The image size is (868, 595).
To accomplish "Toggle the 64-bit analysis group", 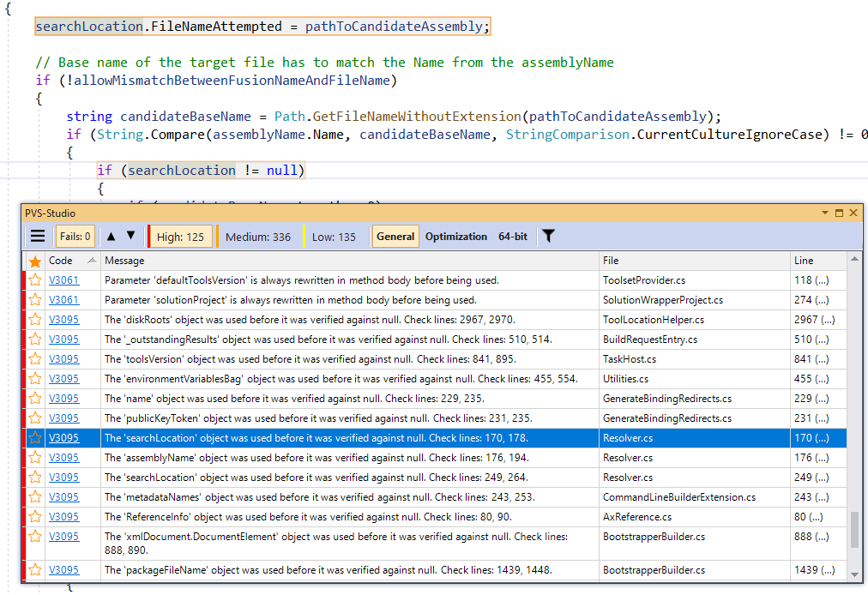I will click(x=513, y=237).
